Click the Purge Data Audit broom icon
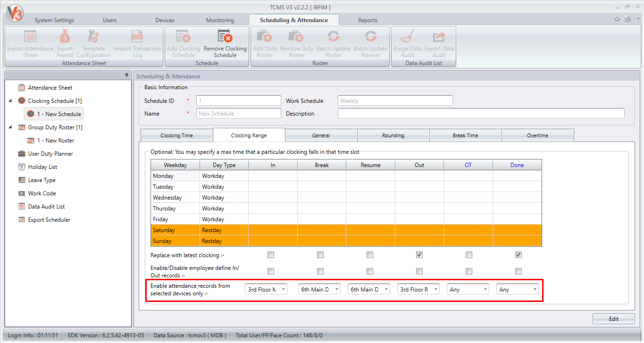The image size is (644, 343). (407, 37)
